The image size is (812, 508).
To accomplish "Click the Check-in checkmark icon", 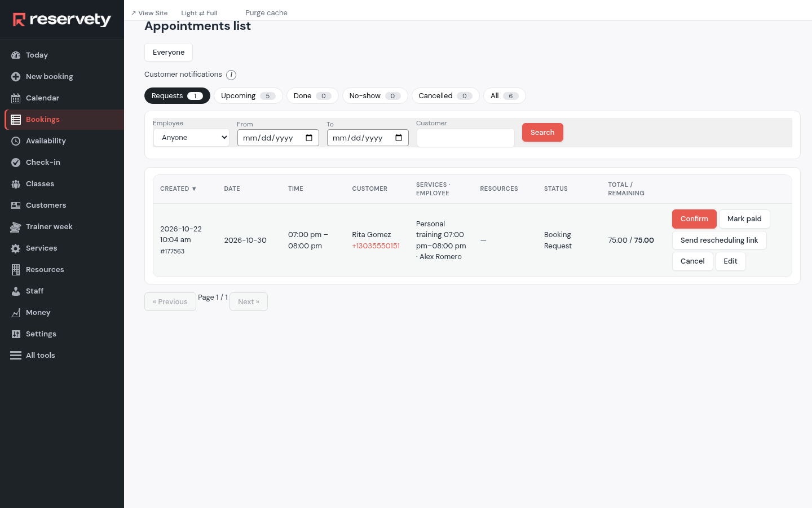I will point(16,163).
